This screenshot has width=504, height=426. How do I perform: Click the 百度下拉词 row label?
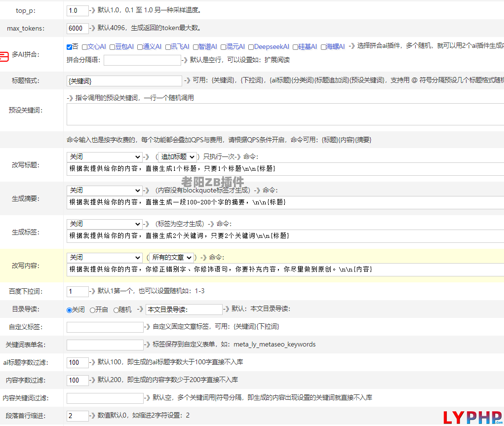coord(26,292)
